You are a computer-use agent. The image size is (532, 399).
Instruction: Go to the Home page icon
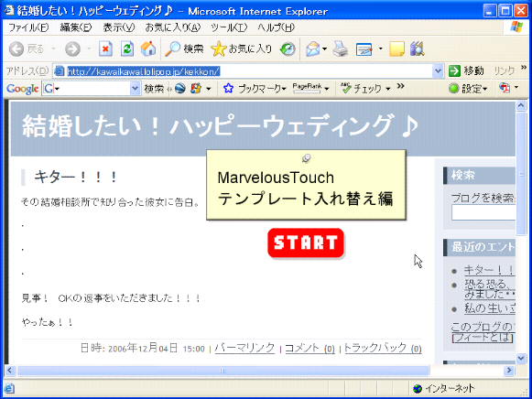(148, 49)
